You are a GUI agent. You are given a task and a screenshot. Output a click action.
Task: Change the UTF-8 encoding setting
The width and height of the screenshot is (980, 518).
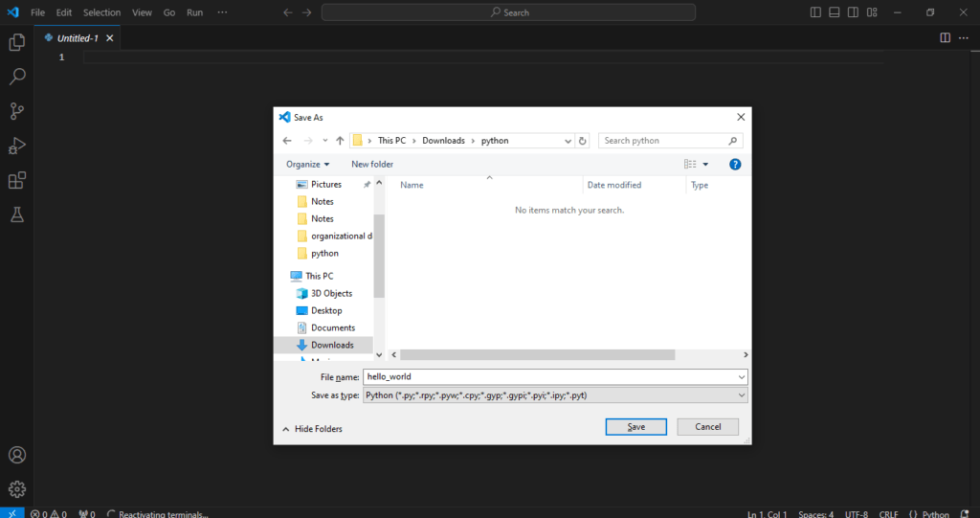857,513
